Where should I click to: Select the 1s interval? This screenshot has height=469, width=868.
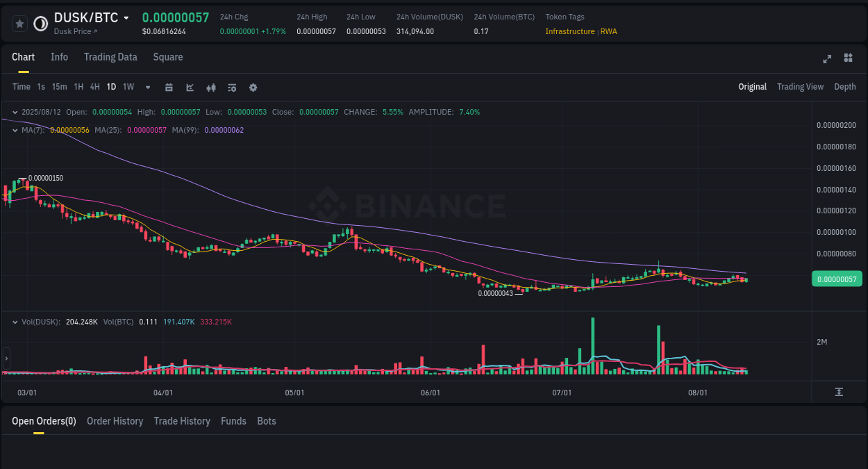[41, 87]
